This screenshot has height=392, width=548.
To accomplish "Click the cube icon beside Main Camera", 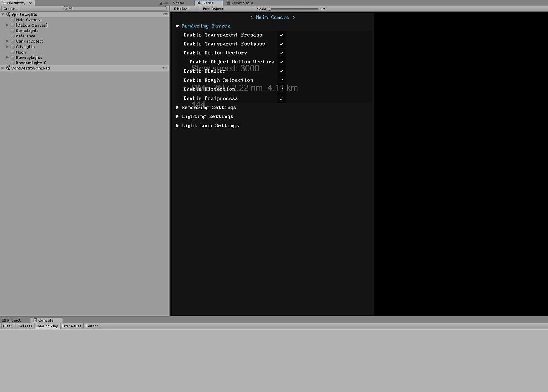I will click(x=12, y=19).
